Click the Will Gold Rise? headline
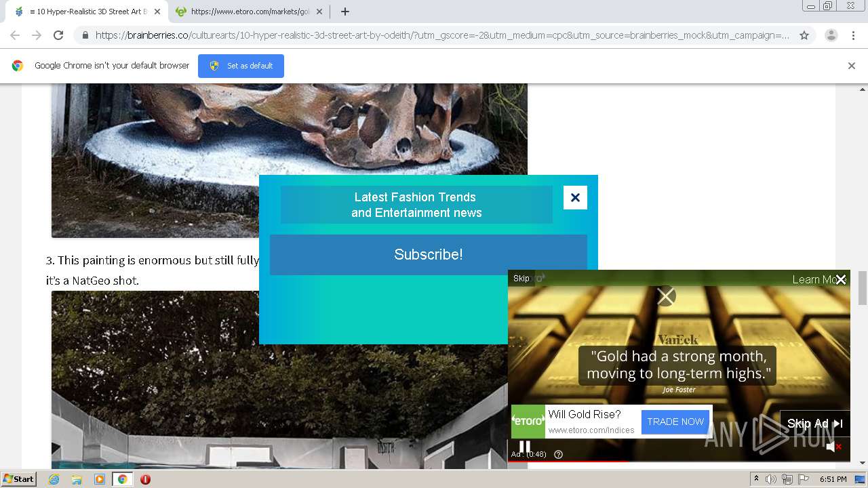This screenshot has height=488, width=868. (x=585, y=414)
